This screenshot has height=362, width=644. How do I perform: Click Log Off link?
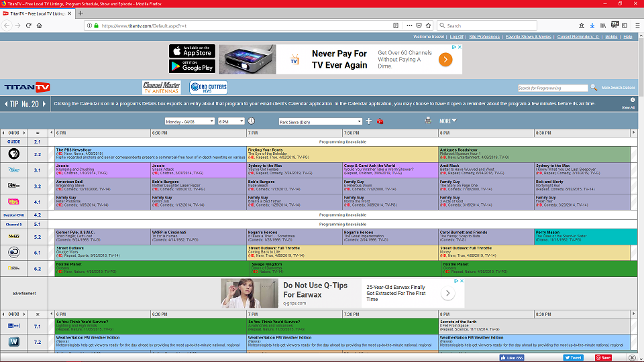456,36
